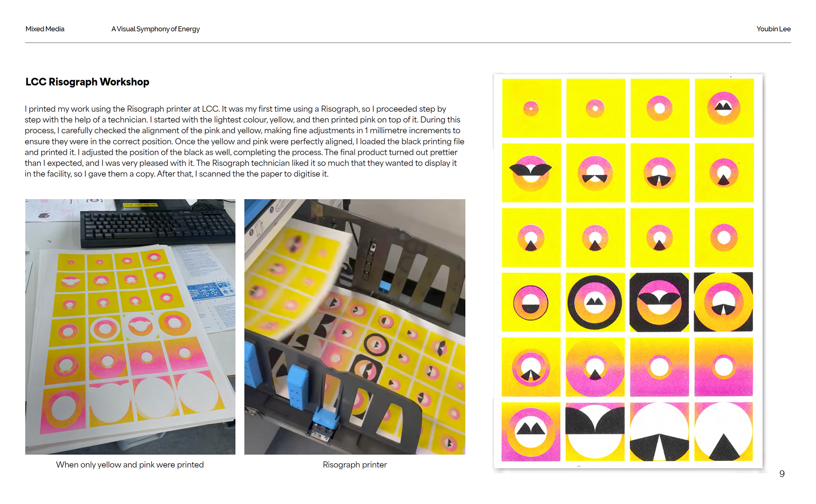816x504 pixels.
Task: Click the paragraph about Risograph printing process
Action: pos(244,141)
